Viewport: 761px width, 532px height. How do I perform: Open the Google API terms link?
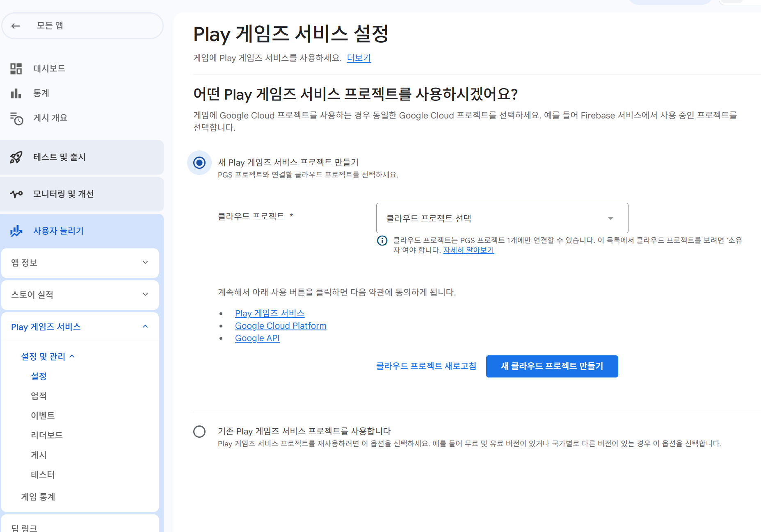pyautogui.click(x=257, y=338)
